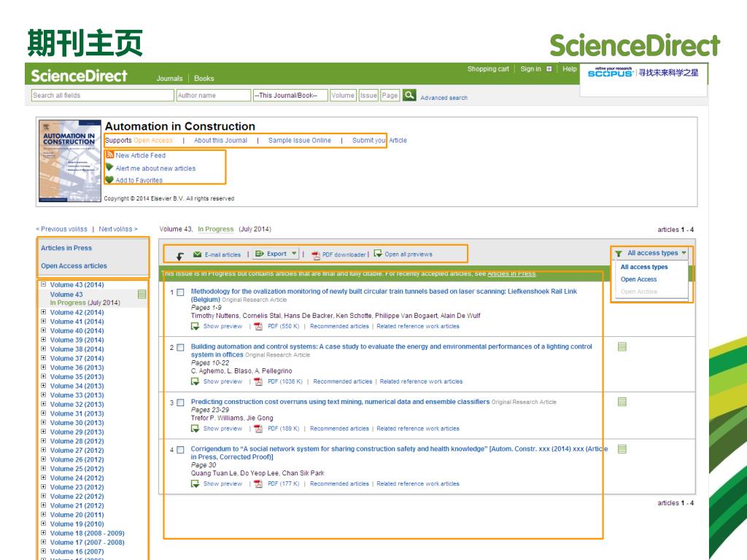Click the Issue search field
This screenshot has height=560, width=747.
click(x=368, y=96)
